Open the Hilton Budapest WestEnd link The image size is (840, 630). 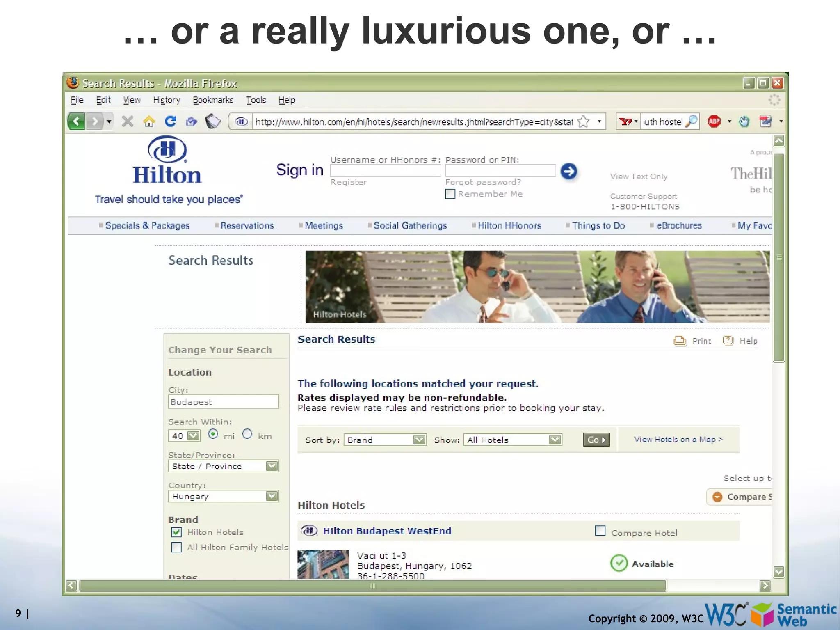(x=387, y=531)
